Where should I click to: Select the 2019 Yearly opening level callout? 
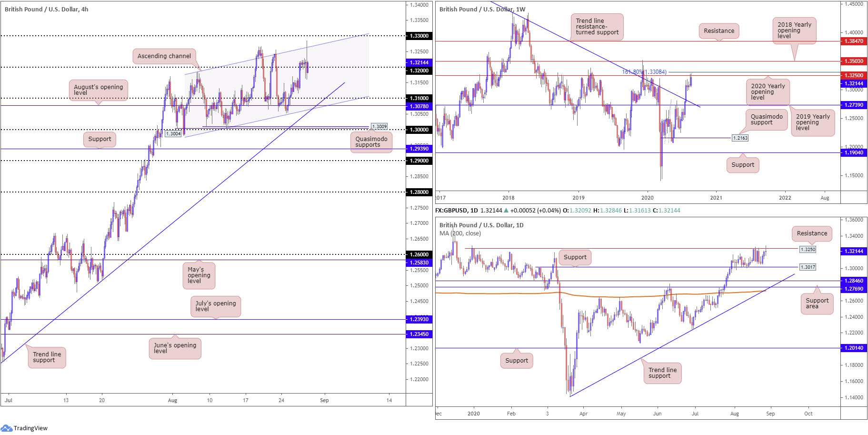813,122
